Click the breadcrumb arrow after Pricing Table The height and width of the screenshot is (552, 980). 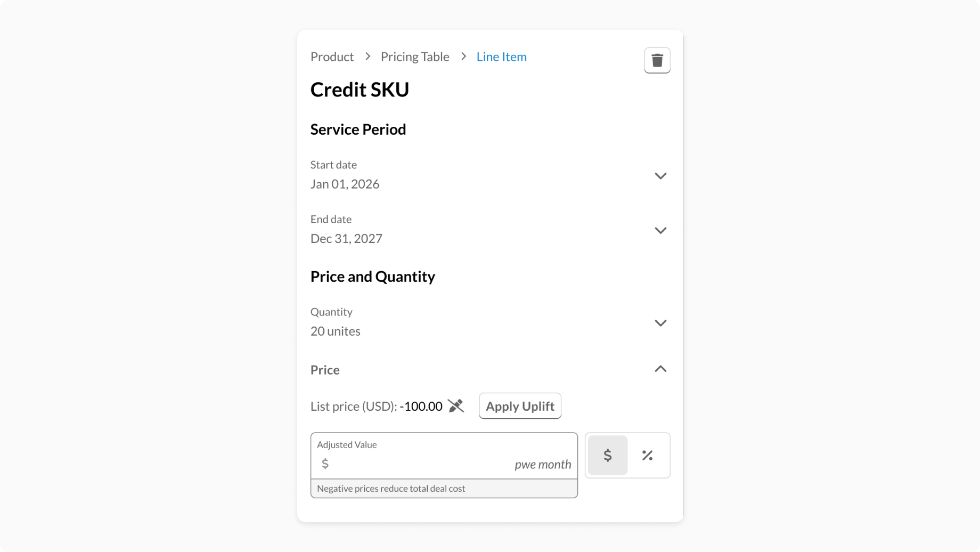463,56
